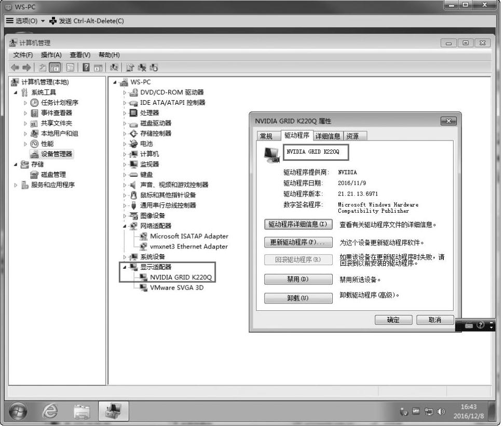Click the 存储控制器 category icon
This screenshot has width=504, height=426.
click(x=133, y=133)
